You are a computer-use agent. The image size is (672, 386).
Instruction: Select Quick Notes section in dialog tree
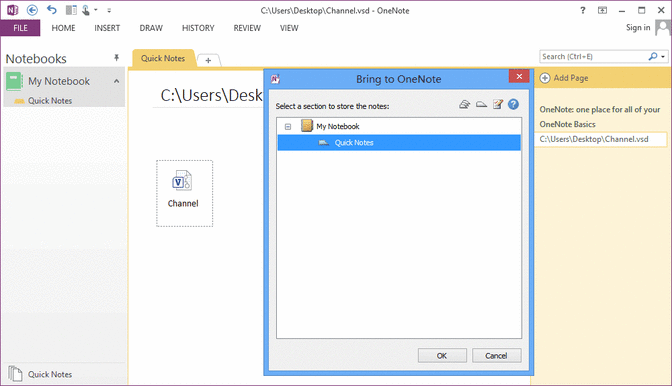[399, 143]
